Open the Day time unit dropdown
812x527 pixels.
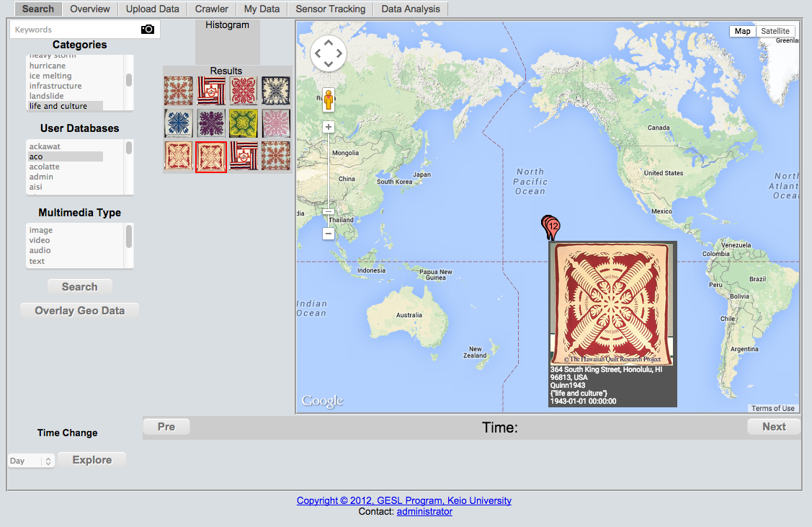point(32,461)
